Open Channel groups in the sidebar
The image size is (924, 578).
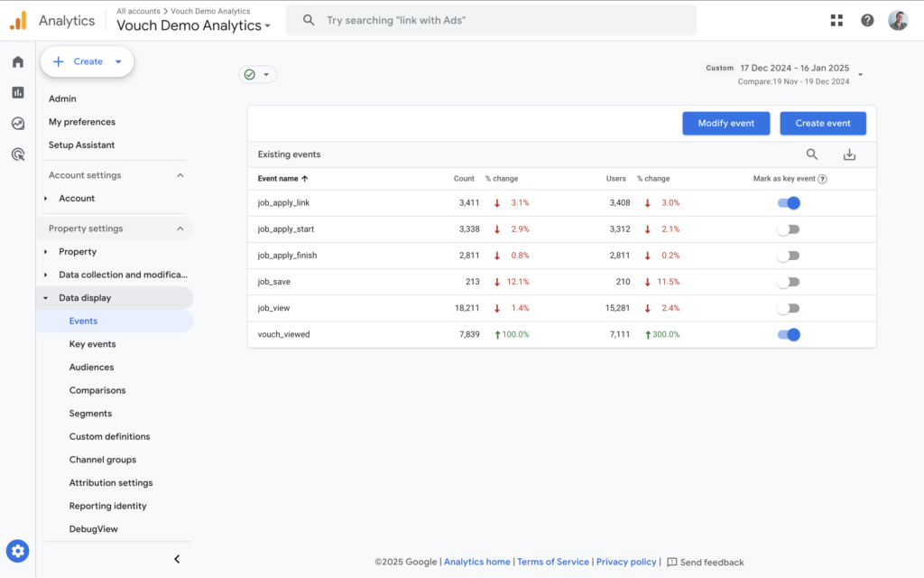coord(103,460)
